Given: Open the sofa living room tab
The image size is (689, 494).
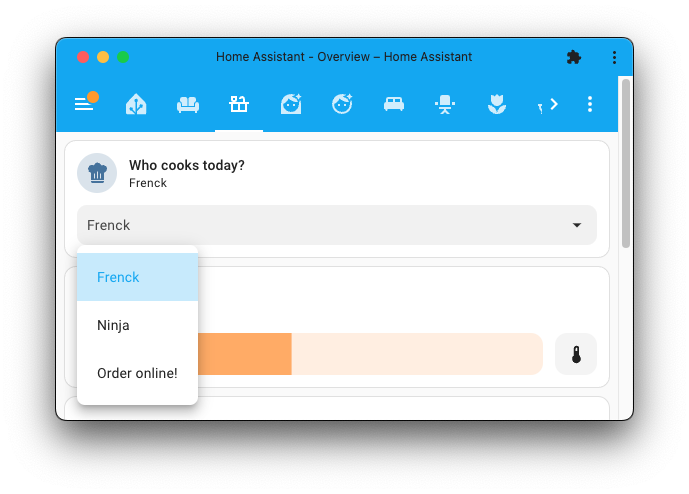Looking at the screenshot, I should (x=187, y=104).
